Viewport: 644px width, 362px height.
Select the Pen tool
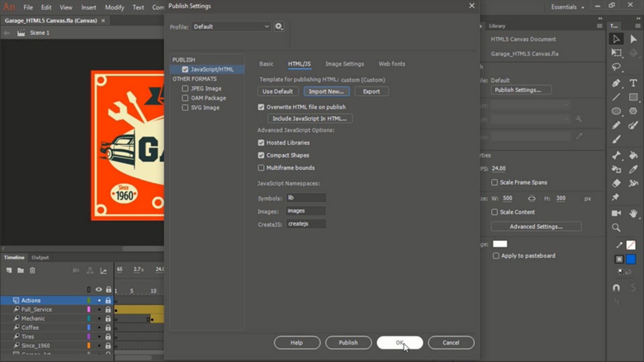pyautogui.click(x=616, y=83)
